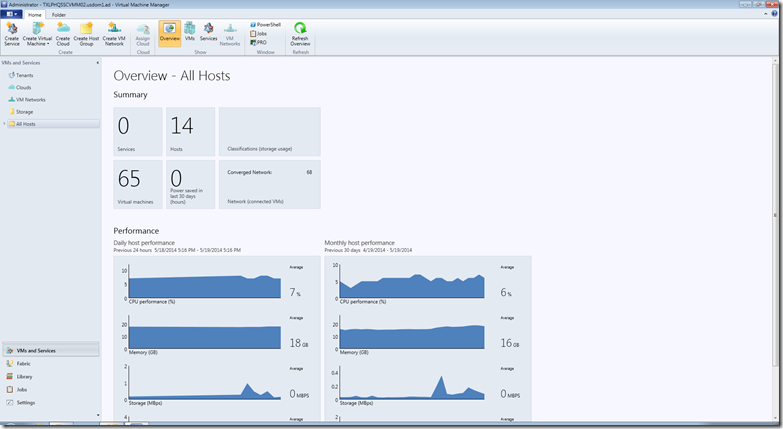
Task: Open the PowerShell window
Action: [x=265, y=24]
